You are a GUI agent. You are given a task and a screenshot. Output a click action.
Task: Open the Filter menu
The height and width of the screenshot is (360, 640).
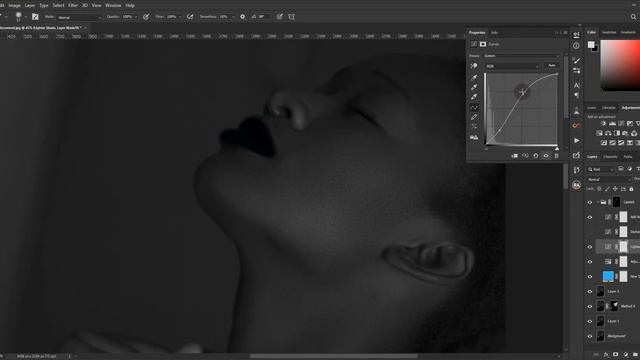tap(73, 5)
